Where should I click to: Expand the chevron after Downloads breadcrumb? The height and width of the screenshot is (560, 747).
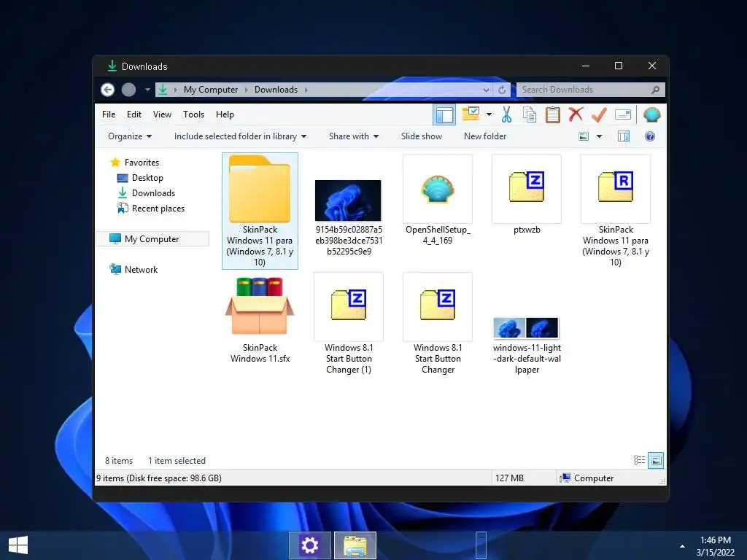pos(306,90)
